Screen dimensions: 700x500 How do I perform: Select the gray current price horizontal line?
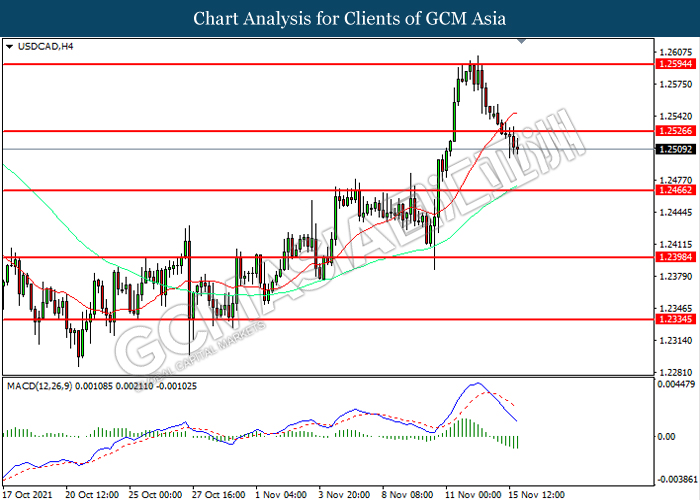328,149
